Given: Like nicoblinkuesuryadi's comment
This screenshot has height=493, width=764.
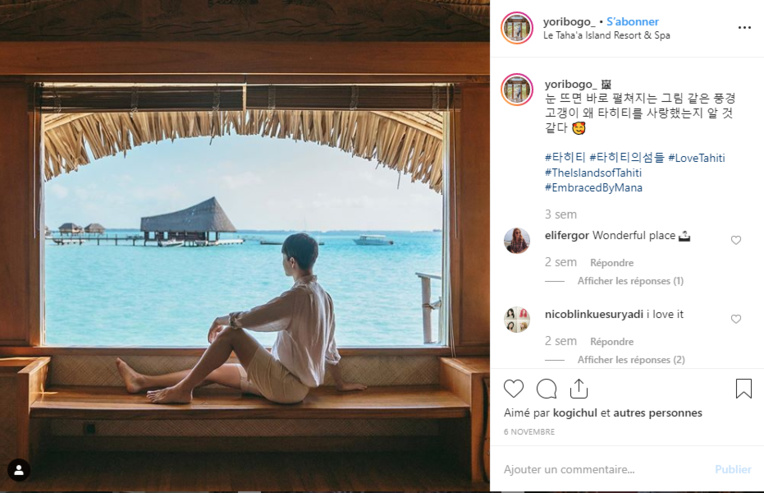Looking at the screenshot, I should 736,319.
